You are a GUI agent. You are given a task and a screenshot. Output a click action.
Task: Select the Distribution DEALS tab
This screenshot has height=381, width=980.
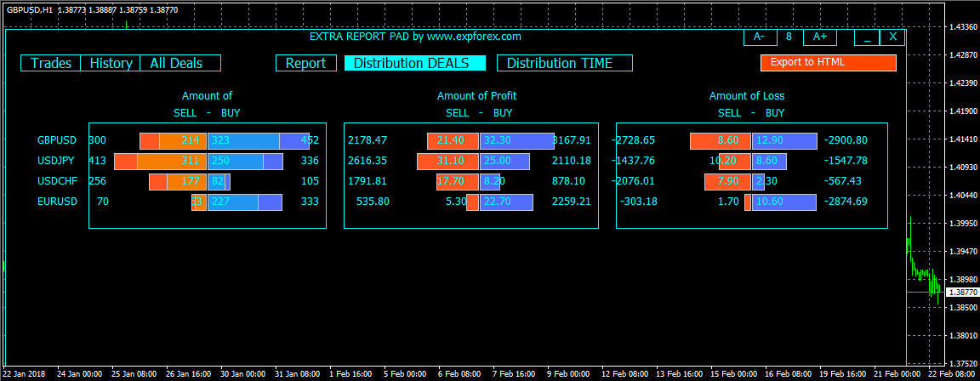[x=415, y=63]
